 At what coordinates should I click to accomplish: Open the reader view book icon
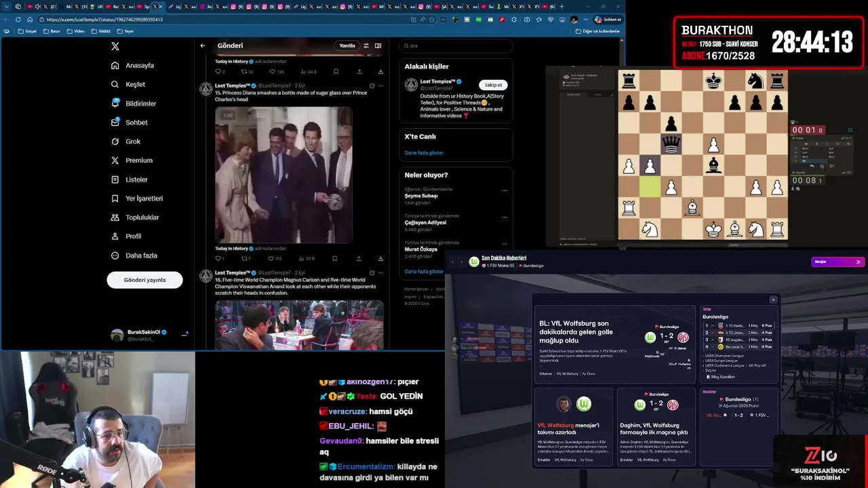coord(378,45)
